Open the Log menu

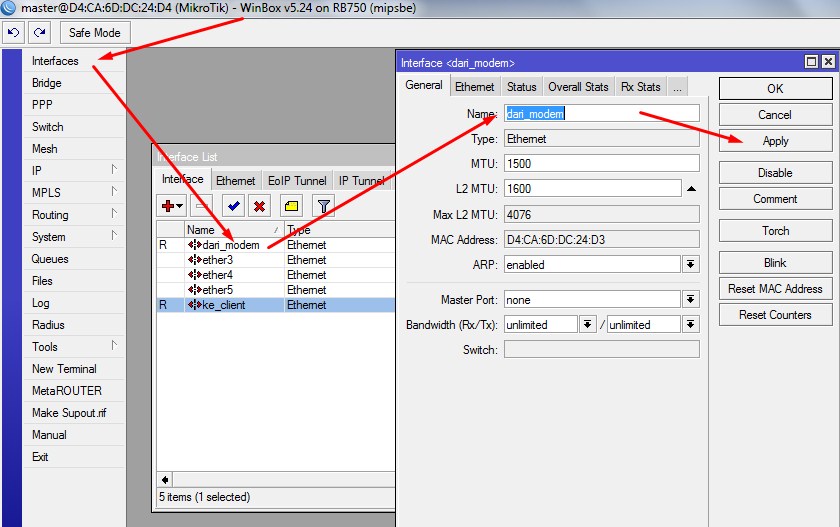pyautogui.click(x=74, y=303)
